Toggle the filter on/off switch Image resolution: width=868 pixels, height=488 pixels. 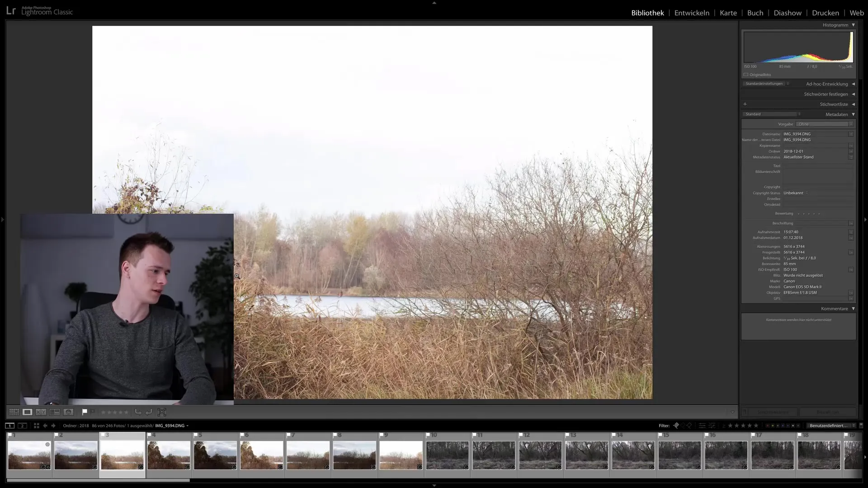pos(861,426)
